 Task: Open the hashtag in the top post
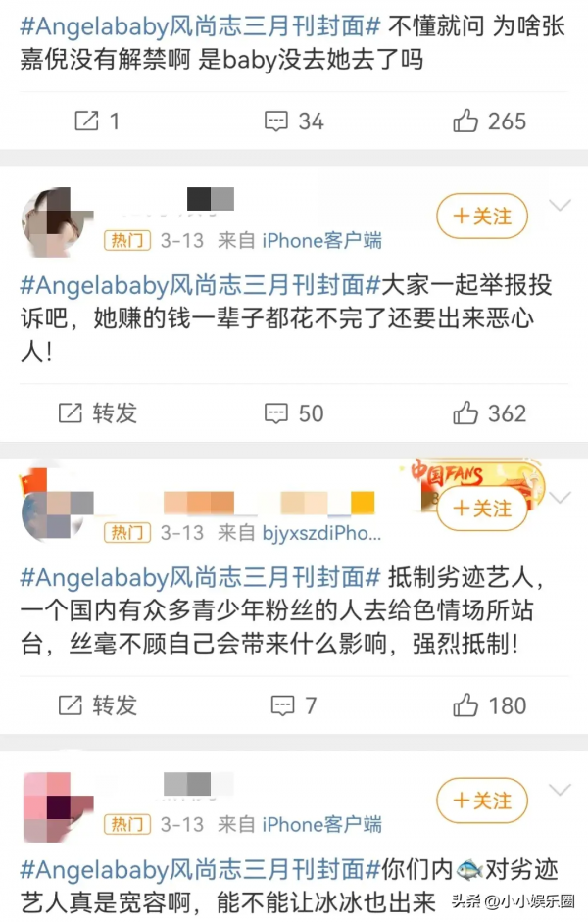[201, 26]
